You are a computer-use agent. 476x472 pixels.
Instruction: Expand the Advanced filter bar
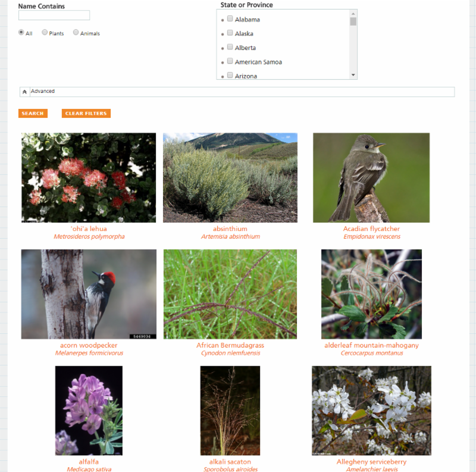click(237, 92)
